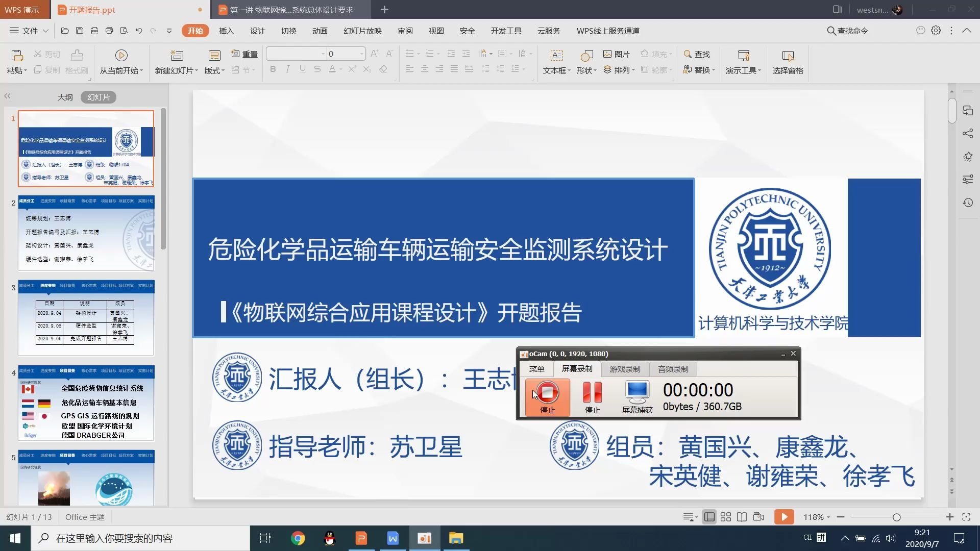Open the 插入 ribbon tab
The width and height of the screenshot is (980, 551).
[x=226, y=31]
